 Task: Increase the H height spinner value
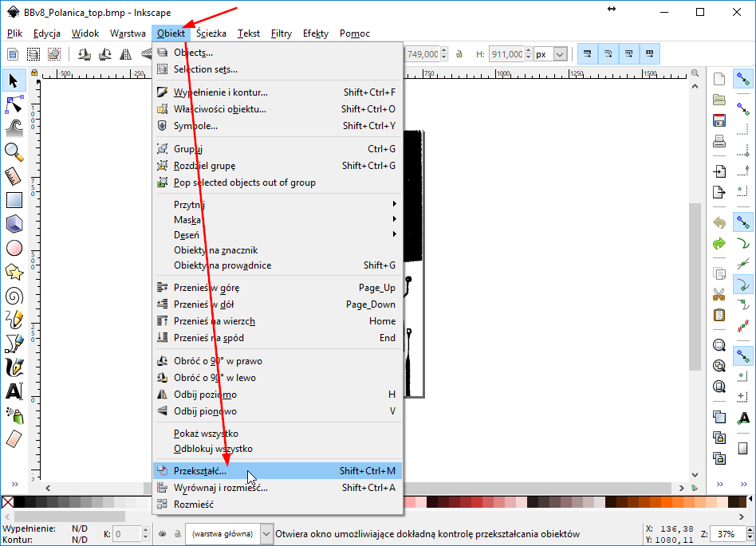pyautogui.click(x=529, y=50)
